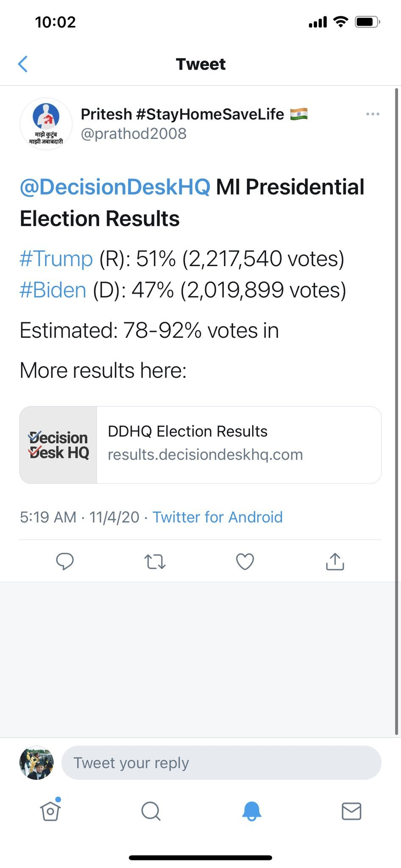Tap your own avatar beside reply field

click(x=36, y=763)
